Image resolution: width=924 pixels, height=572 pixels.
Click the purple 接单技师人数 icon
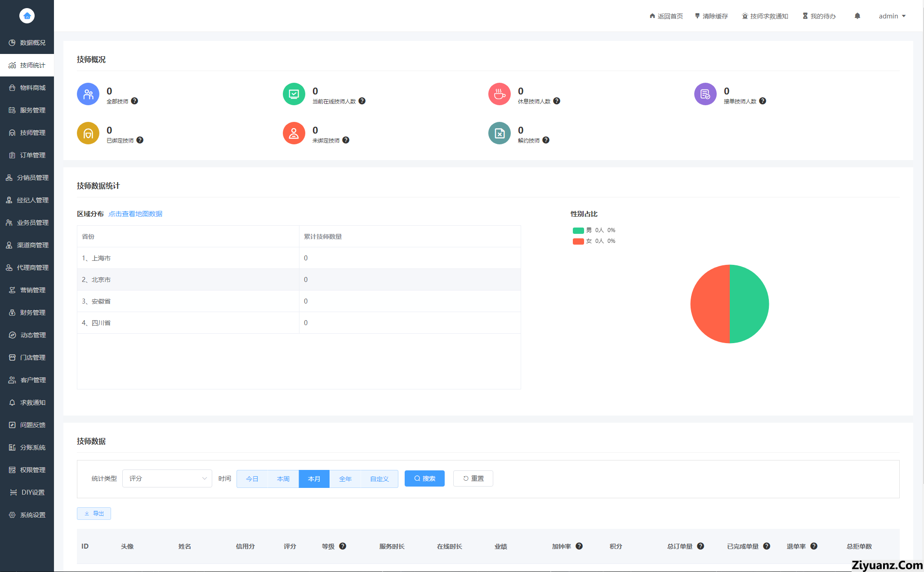(x=705, y=94)
